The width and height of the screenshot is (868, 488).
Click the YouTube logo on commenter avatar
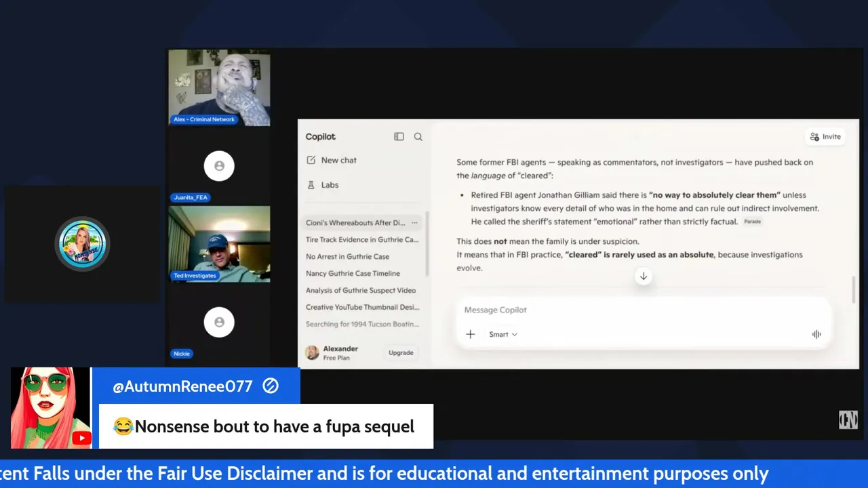81,439
